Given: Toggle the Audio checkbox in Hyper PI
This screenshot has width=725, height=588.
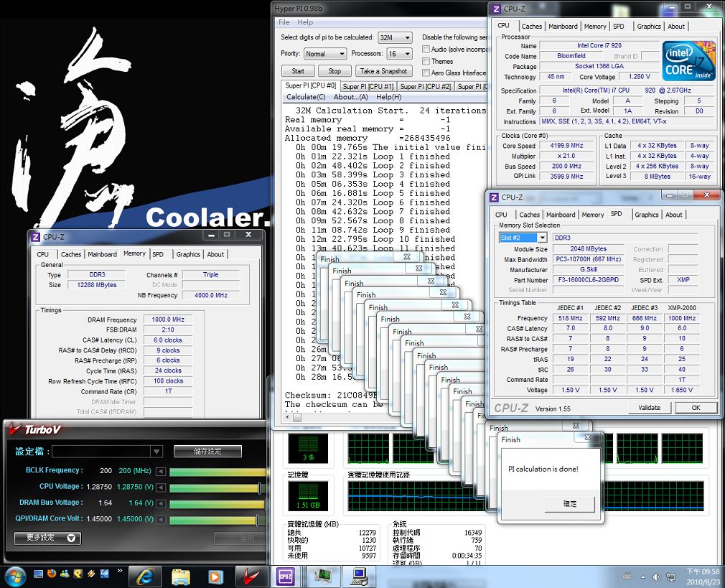Looking at the screenshot, I should 426,49.
